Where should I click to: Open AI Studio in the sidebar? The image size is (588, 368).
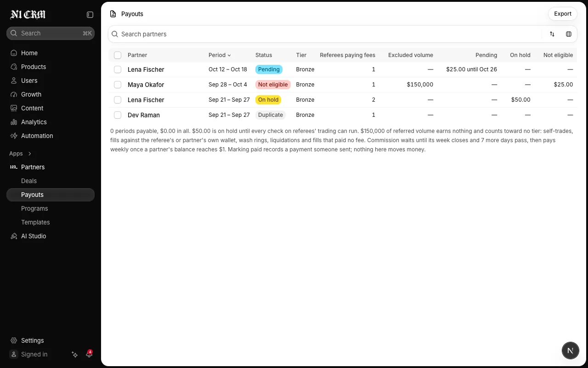[x=51, y=236]
